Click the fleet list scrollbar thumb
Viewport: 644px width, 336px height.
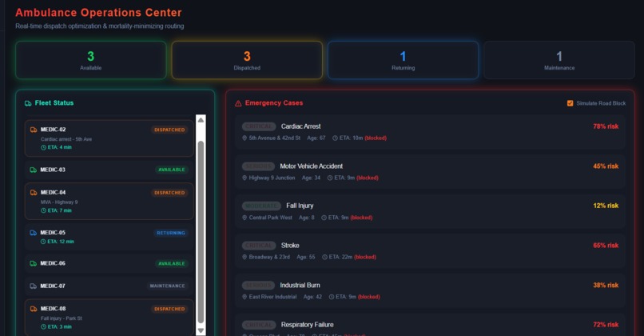201,232
